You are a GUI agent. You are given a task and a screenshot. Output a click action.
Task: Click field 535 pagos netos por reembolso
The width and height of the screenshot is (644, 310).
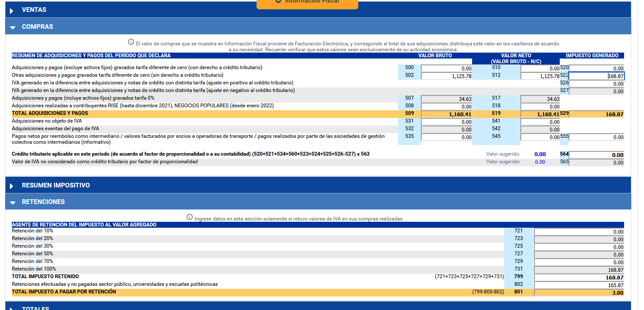pyautogui.click(x=446, y=137)
